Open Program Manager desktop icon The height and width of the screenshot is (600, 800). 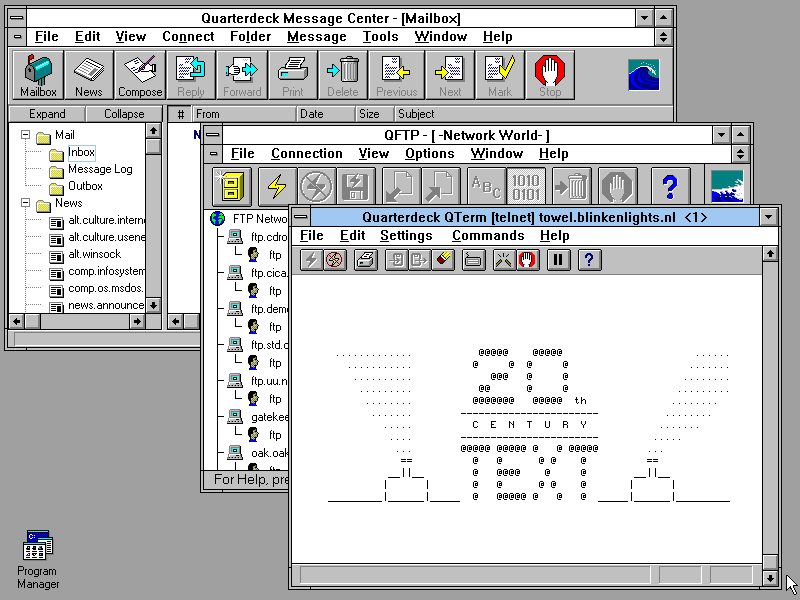(37, 560)
